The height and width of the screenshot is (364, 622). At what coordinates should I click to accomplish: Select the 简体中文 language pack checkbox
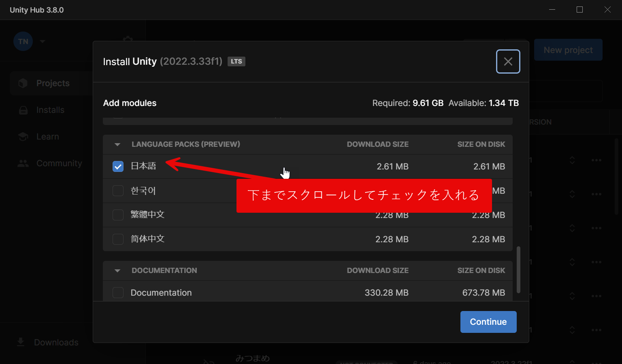(118, 239)
